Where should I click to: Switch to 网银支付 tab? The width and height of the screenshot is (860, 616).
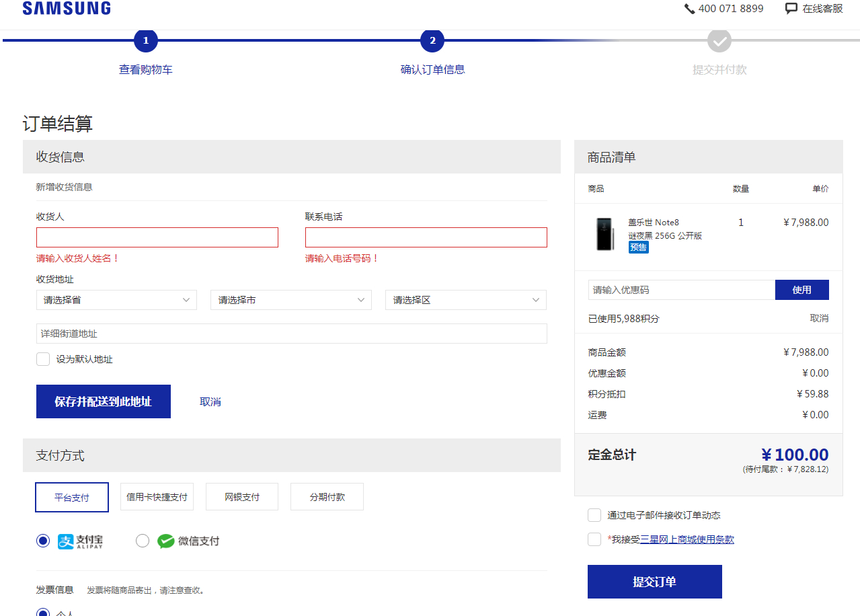tap(242, 497)
